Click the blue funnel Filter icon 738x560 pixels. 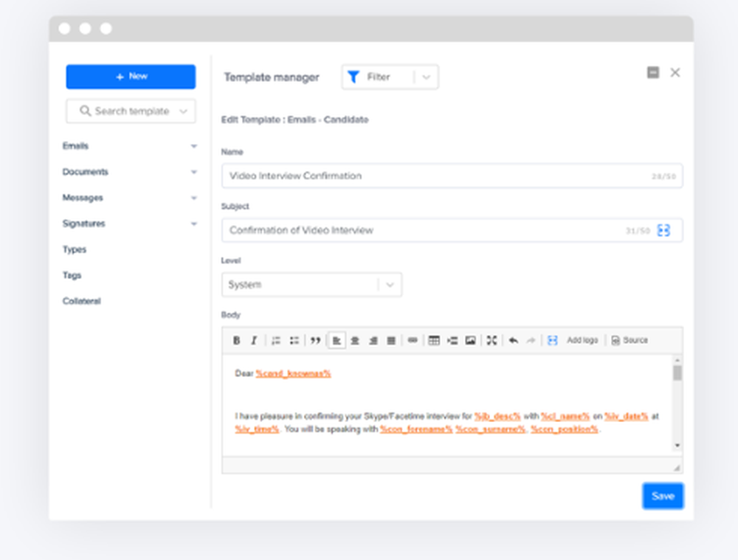tap(354, 77)
